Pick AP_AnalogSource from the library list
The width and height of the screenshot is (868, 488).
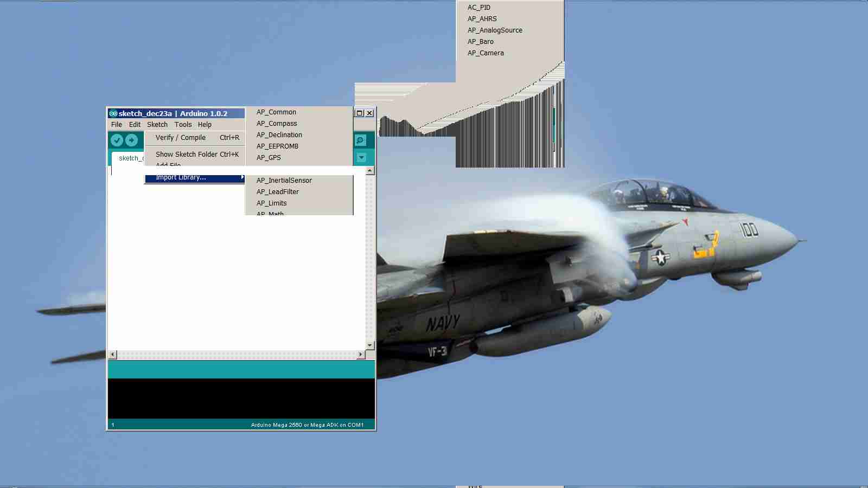(x=495, y=30)
